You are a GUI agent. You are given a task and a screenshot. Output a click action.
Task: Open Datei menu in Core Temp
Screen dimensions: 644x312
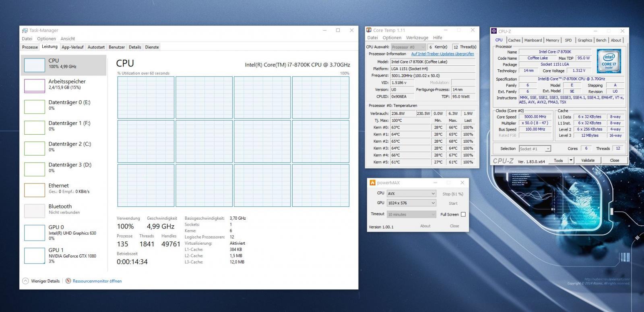coord(372,38)
